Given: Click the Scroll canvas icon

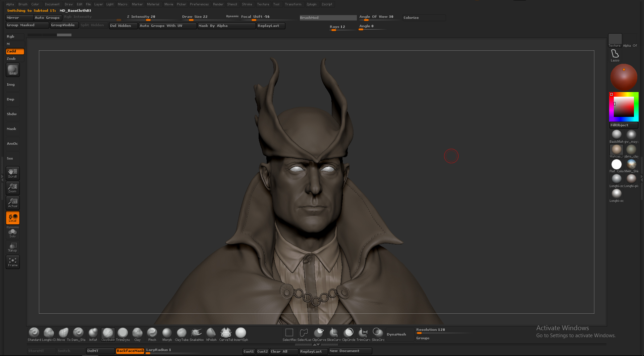Looking at the screenshot, I should click(13, 173).
